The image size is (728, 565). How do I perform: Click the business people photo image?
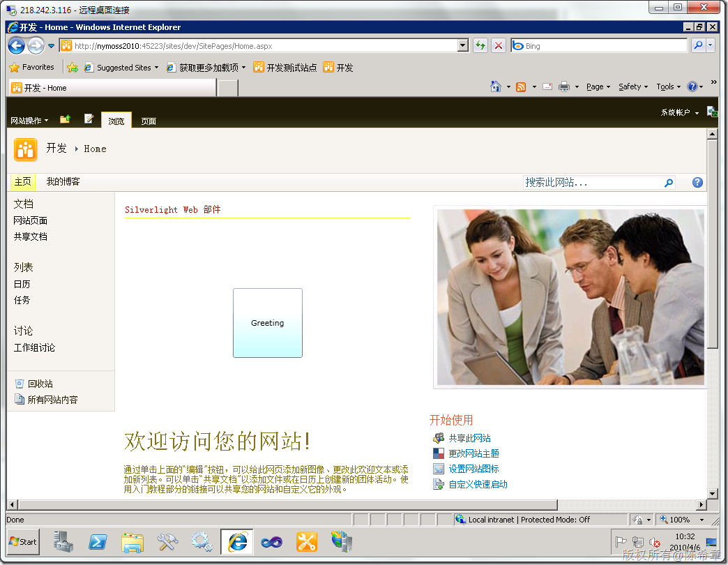click(x=570, y=297)
